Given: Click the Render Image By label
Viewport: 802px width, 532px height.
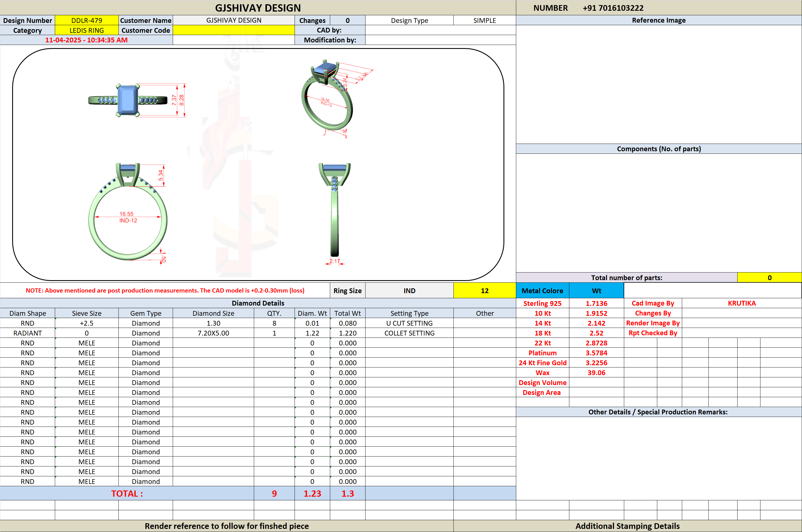Looking at the screenshot, I should pos(653,323).
